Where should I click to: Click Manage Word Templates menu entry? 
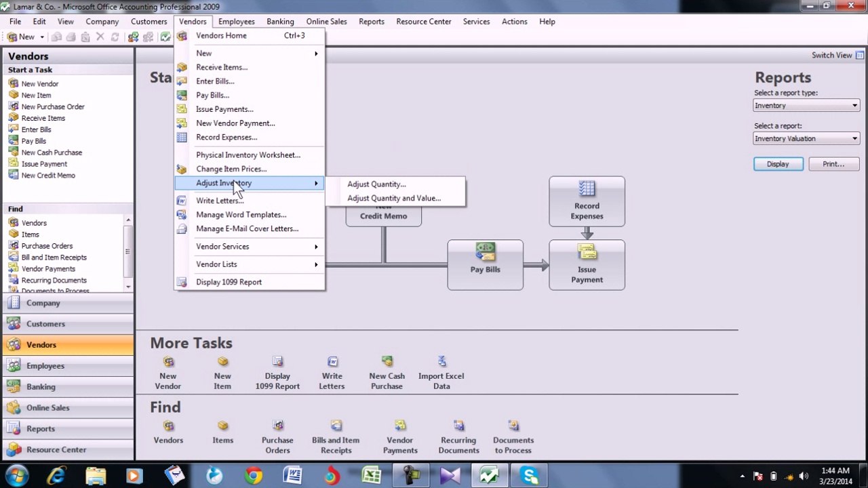[x=250, y=215]
